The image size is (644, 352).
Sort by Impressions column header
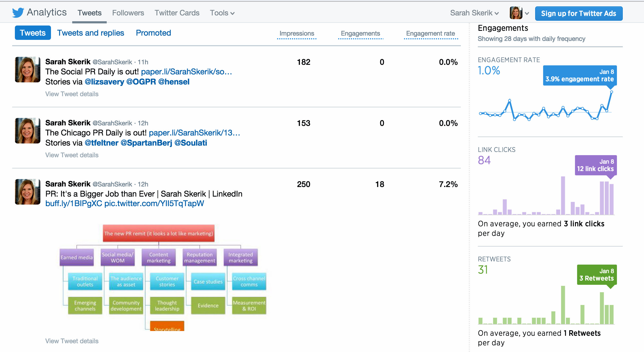297,33
